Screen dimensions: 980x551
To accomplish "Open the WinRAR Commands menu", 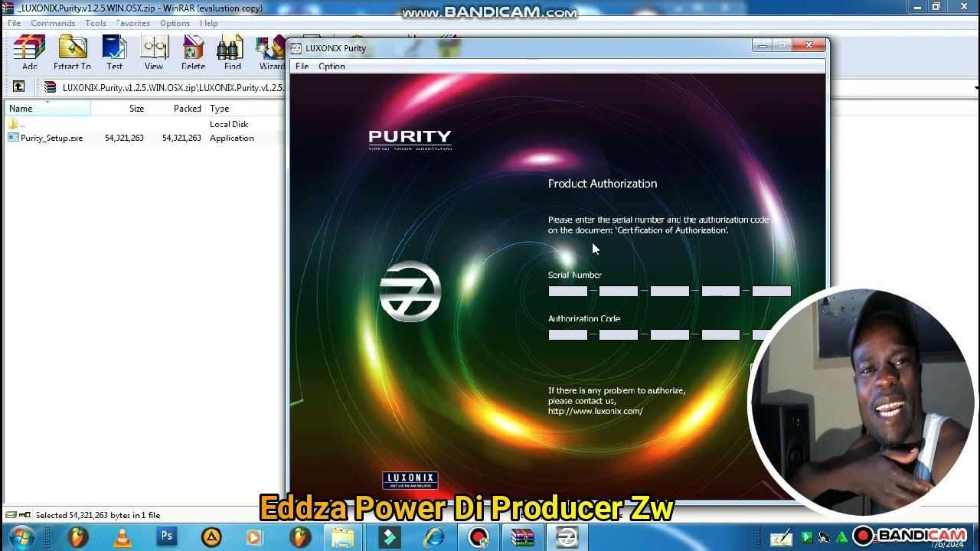I will pos(53,23).
